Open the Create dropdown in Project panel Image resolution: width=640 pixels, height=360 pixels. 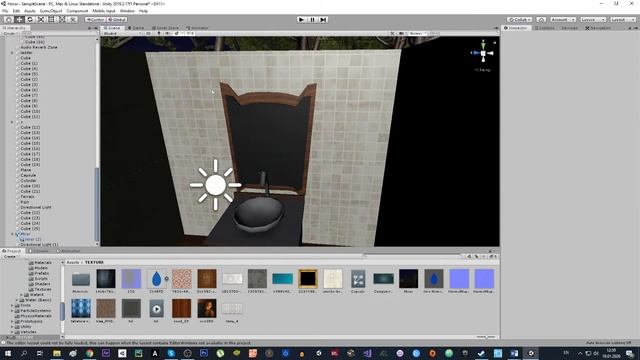coord(11,256)
